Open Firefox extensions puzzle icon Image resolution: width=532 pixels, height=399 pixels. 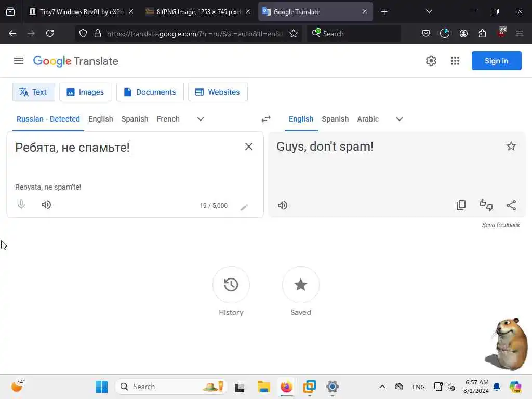[x=482, y=34]
